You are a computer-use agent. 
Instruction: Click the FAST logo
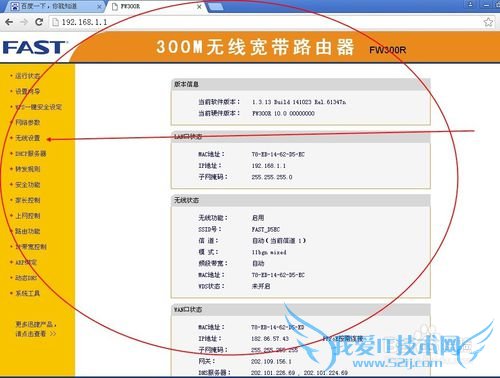pos(34,47)
